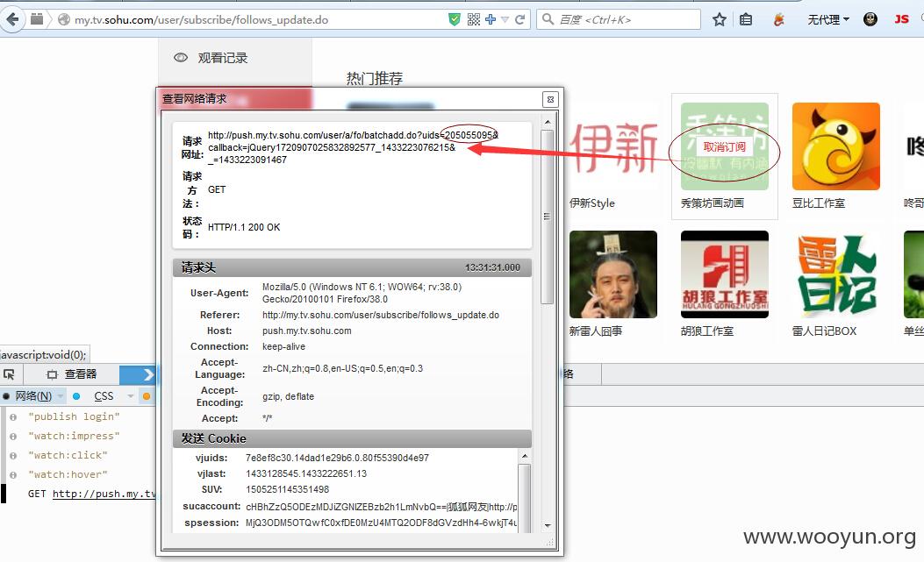Open the GET http://push.my.tv console link
Viewport: 924px width, 562px height.
click(104, 494)
